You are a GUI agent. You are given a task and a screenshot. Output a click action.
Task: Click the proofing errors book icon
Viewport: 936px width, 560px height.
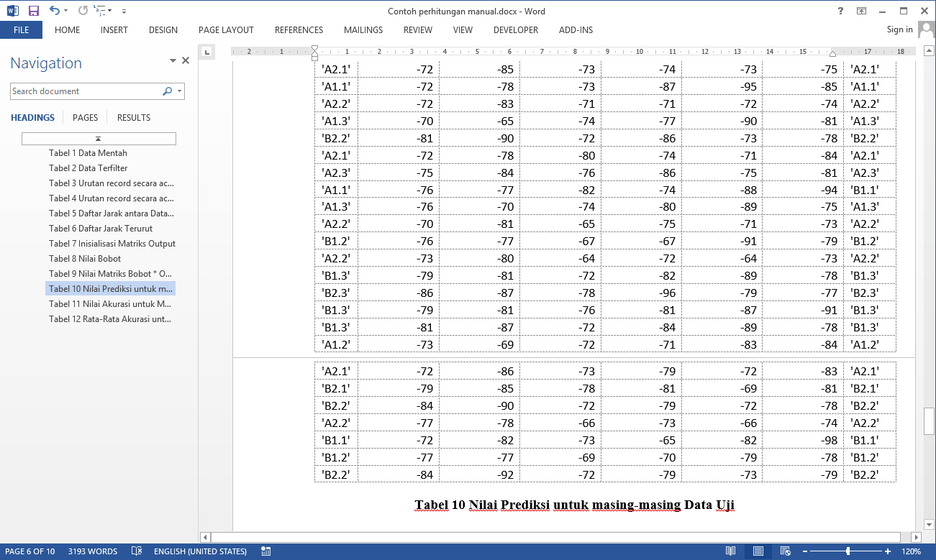pos(137,551)
